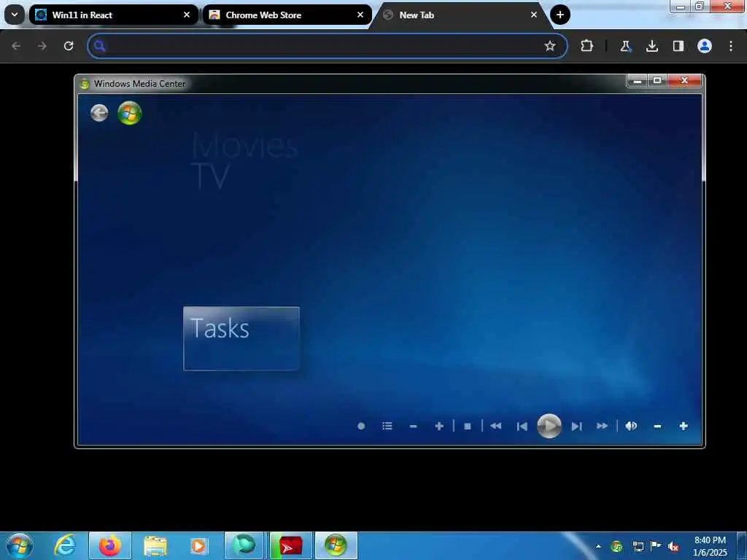This screenshot has height=560, width=747.
Task: Close the New Tab tab
Action: click(x=534, y=15)
